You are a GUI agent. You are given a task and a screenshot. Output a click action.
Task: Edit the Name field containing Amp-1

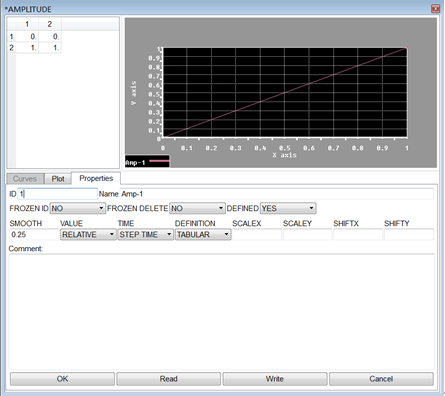click(x=277, y=194)
